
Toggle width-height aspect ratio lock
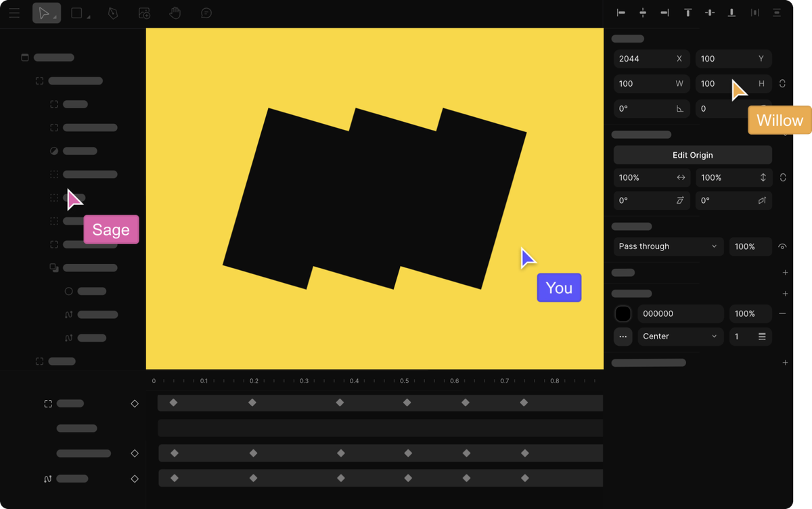point(782,84)
